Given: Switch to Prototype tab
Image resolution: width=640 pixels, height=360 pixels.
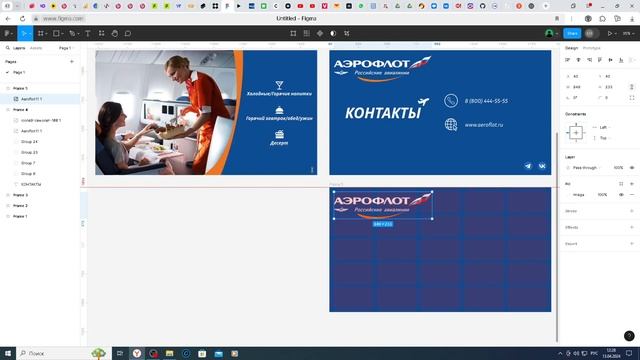Looking at the screenshot, I should pyautogui.click(x=591, y=48).
